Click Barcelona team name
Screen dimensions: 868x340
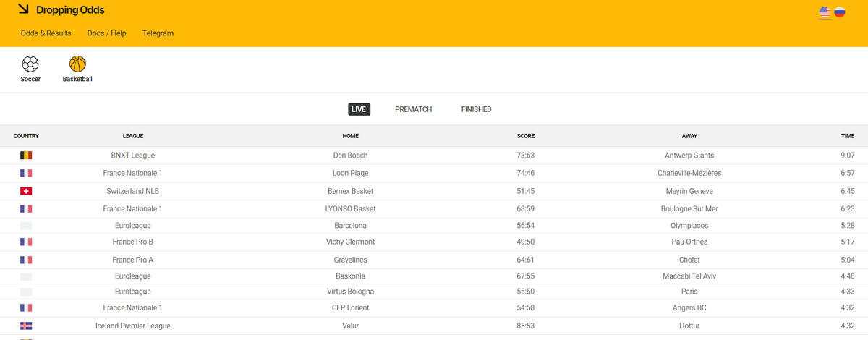tap(351, 226)
